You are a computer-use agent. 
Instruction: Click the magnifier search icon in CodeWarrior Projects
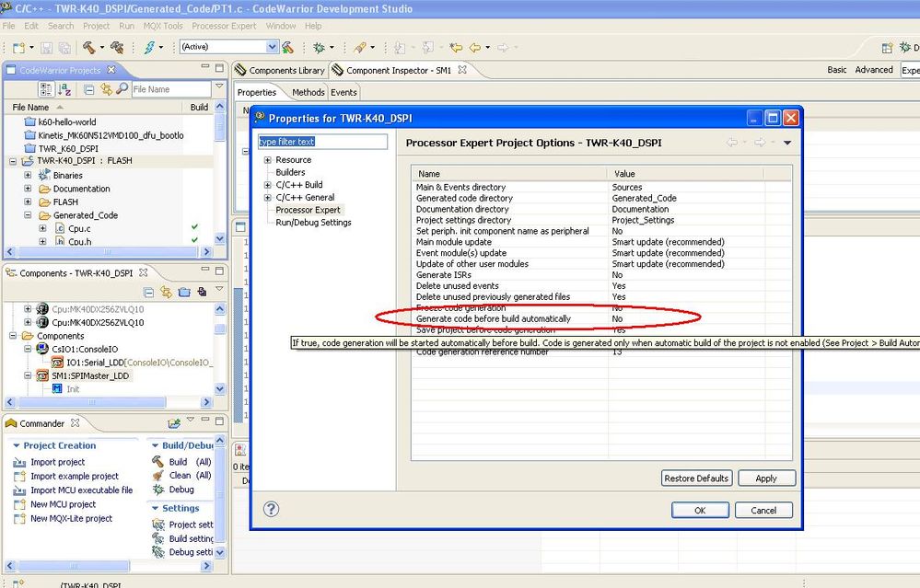(122, 88)
